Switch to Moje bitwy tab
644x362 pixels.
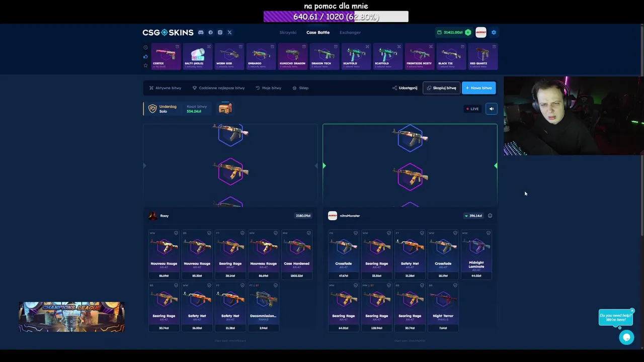(x=268, y=88)
